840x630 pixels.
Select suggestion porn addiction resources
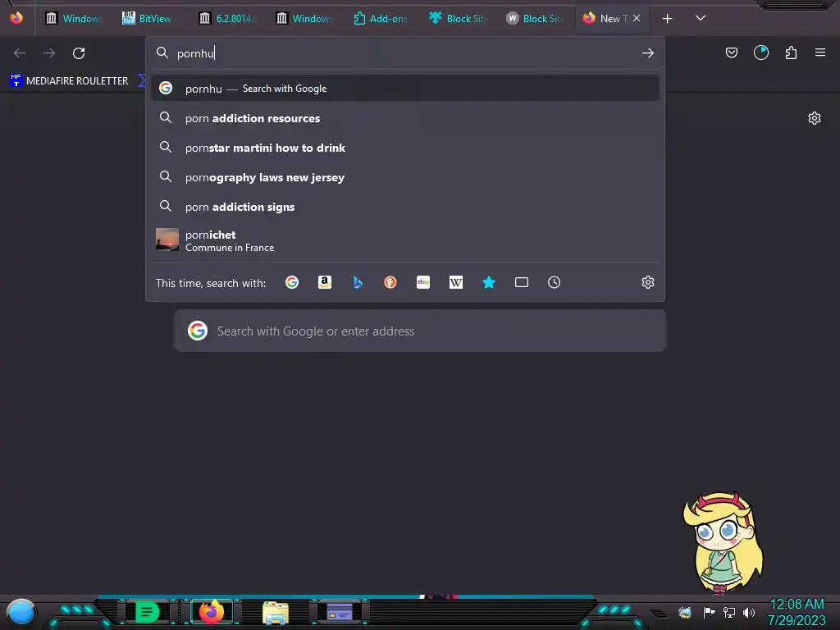point(405,118)
